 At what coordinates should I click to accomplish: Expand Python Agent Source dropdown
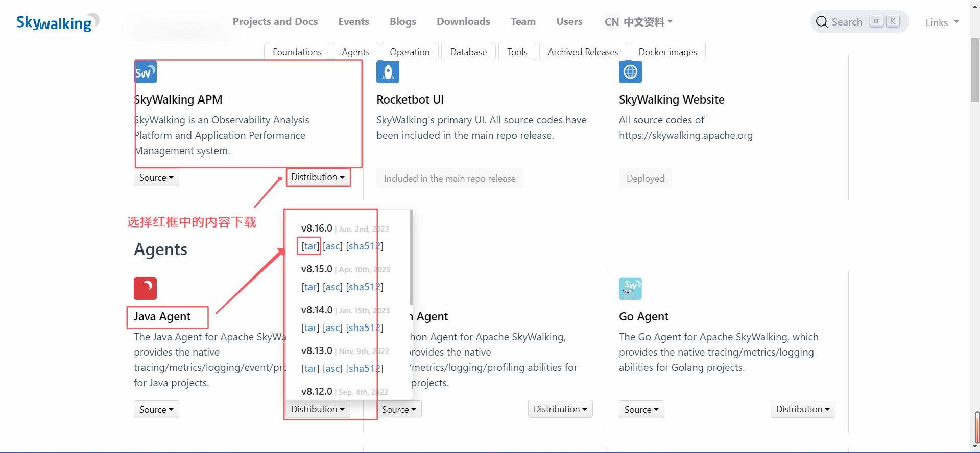click(399, 410)
